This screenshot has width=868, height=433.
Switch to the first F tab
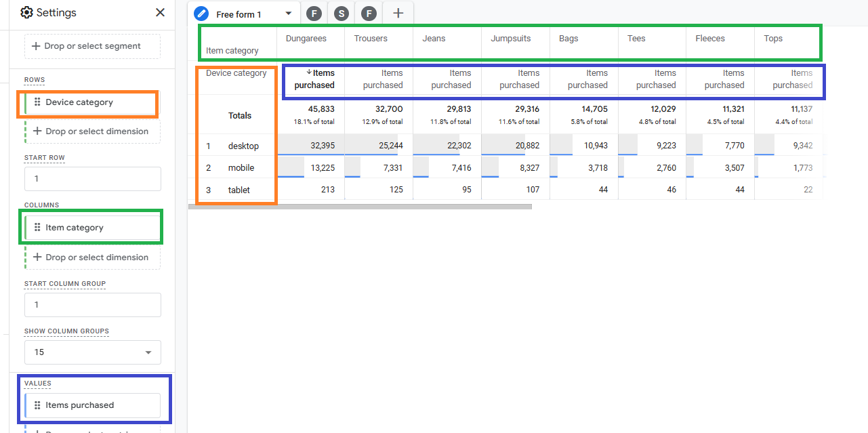314,13
